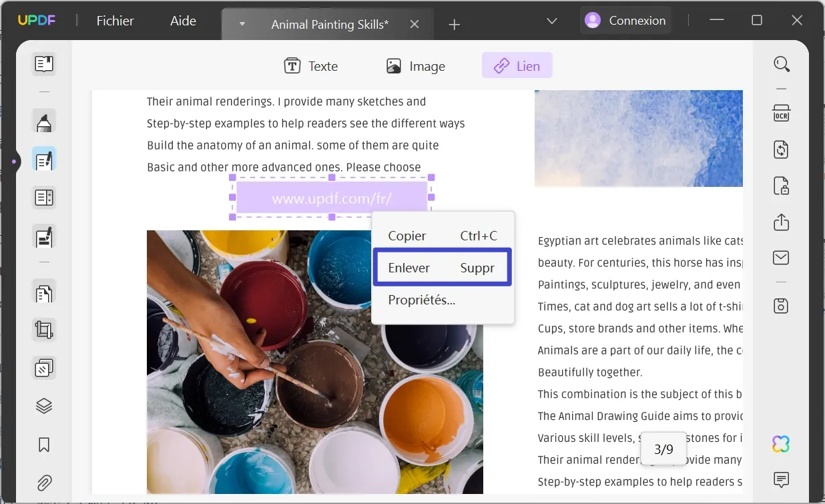This screenshot has height=504, width=825.
Task: Add a new tab with plus button
Action: [455, 25]
